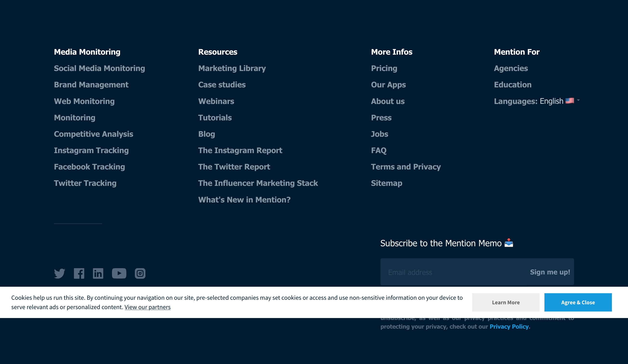Visit the About us page
Screen dimensions: 628x364
(x=388, y=101)
